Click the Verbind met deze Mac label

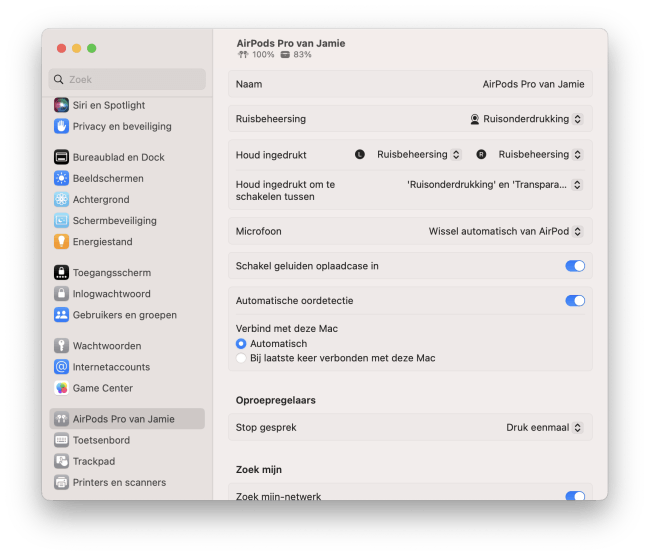click(287, 328)
